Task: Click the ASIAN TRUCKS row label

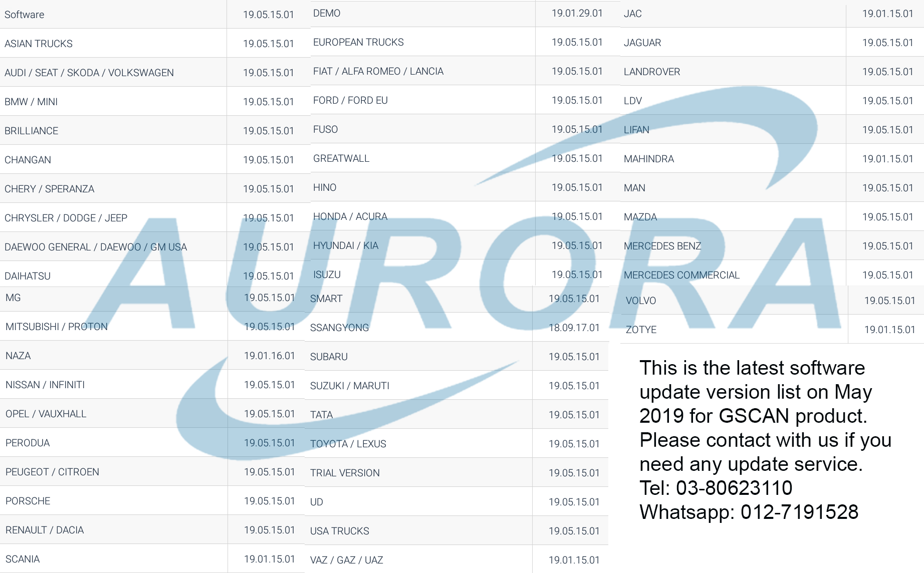Action: point(39,44)
